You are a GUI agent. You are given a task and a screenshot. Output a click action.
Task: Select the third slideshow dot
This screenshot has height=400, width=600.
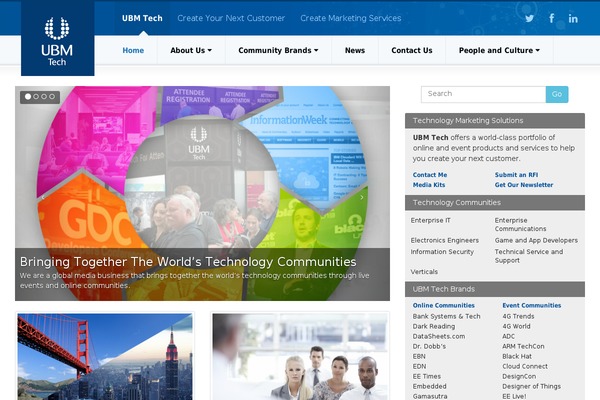click(44, 97)
